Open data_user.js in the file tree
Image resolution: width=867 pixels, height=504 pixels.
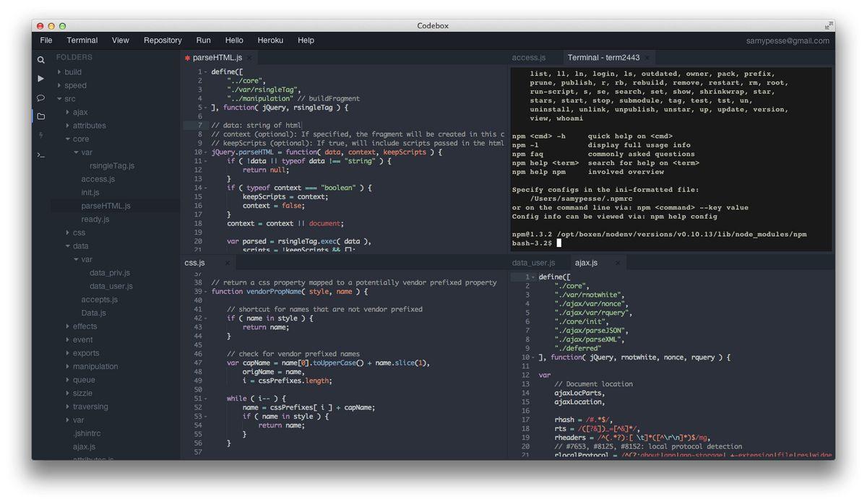[111, 286]
